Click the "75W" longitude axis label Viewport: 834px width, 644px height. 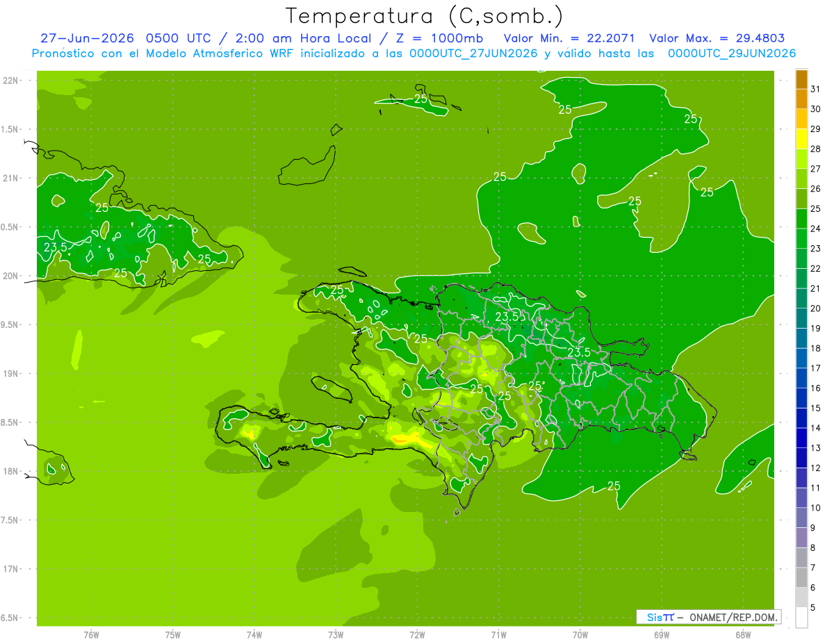coord(173,634)
